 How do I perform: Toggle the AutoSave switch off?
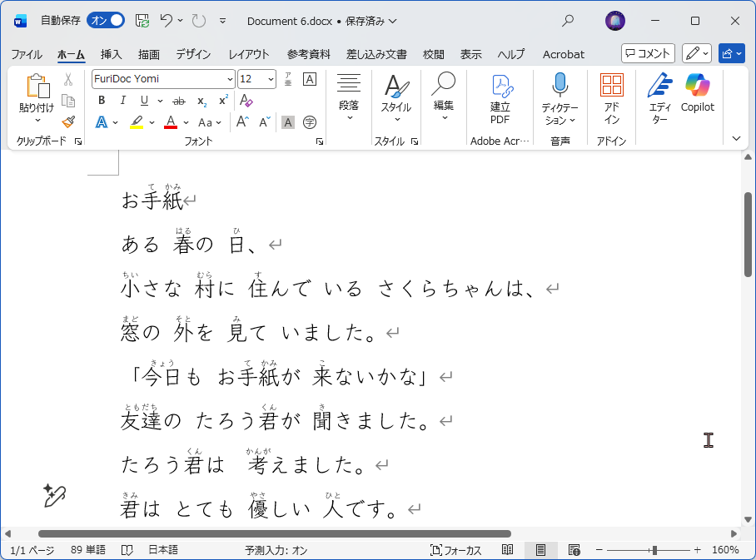(x=106, y=20)
